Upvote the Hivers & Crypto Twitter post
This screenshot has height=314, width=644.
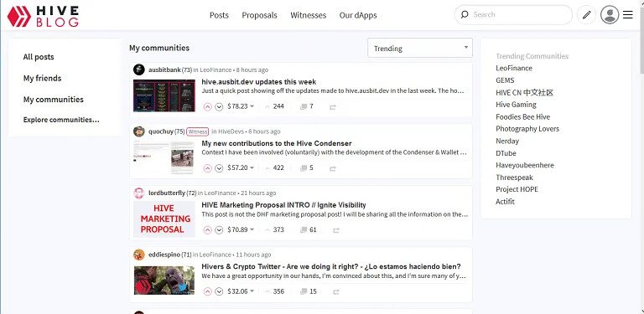click(207, 291)
